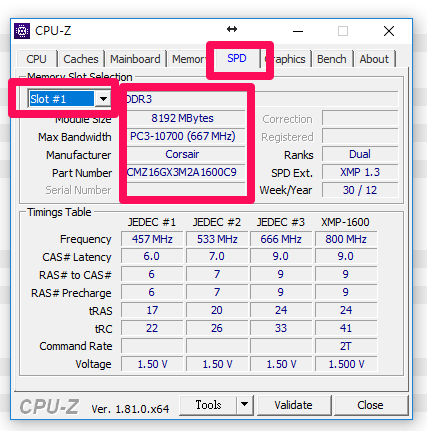Image resolution: width=427 pixels, height=431 pixels.
Task: Click the Validate button
Action: pos(294,405)
